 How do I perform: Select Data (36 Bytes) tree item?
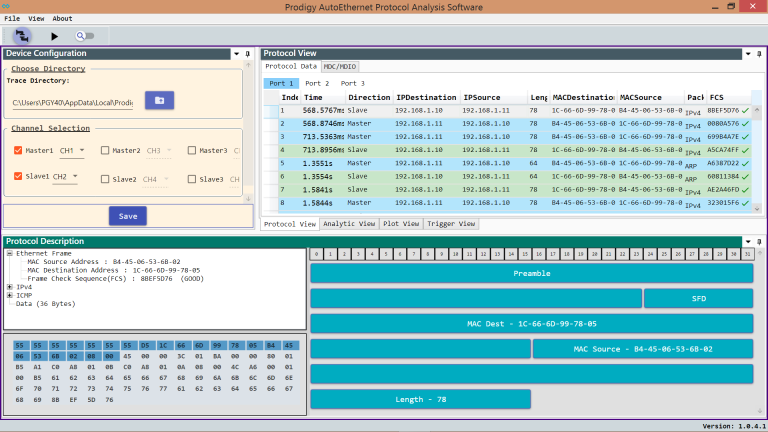pos(46,304)
